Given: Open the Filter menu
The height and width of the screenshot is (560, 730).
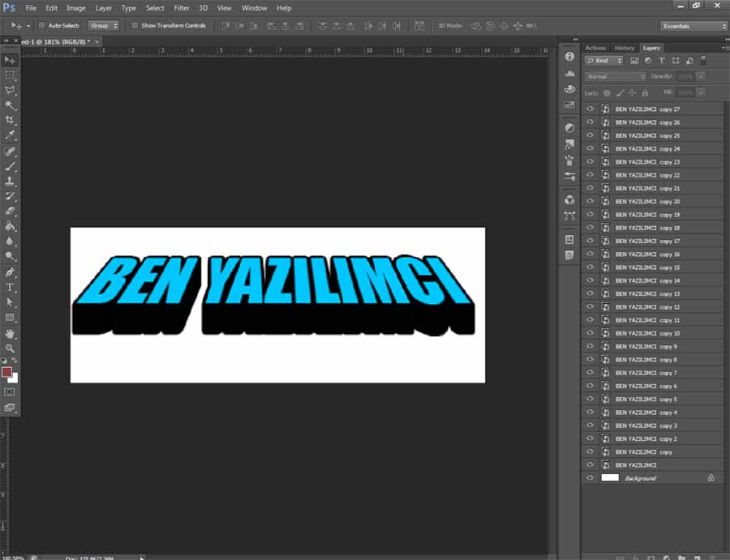Looking at the screenshot, I should [x=181, y=8].
